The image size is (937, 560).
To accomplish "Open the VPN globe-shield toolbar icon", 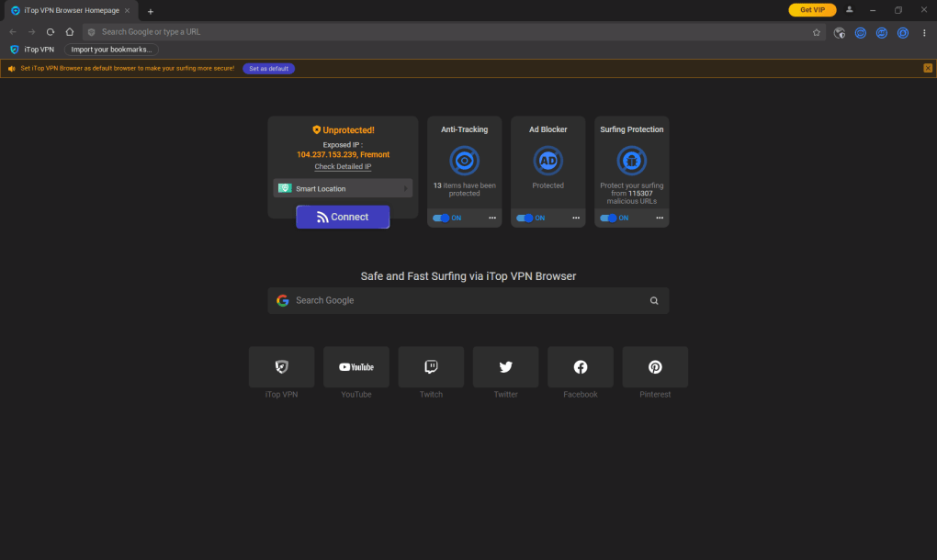I will (x=839, y=33).
